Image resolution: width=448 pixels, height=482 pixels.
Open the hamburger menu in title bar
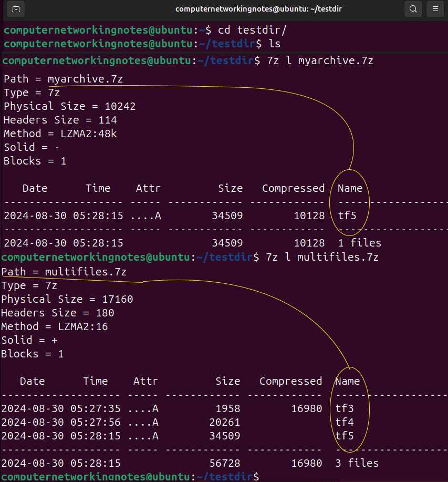click(435, 9)
